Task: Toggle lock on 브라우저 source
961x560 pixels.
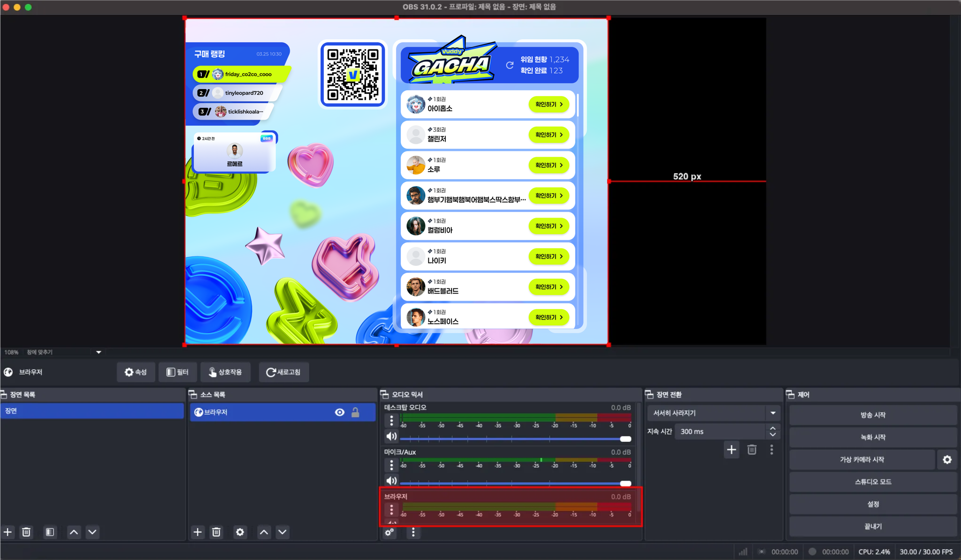Action: [355, 412]
